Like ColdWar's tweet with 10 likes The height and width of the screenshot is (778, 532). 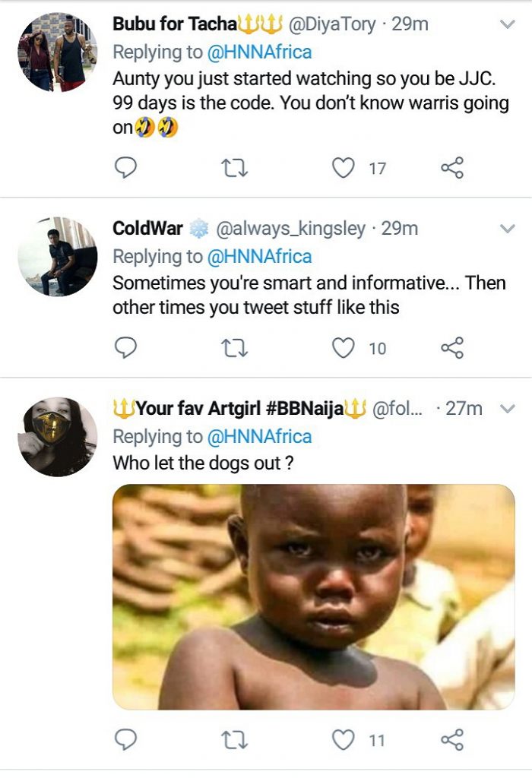345,348
